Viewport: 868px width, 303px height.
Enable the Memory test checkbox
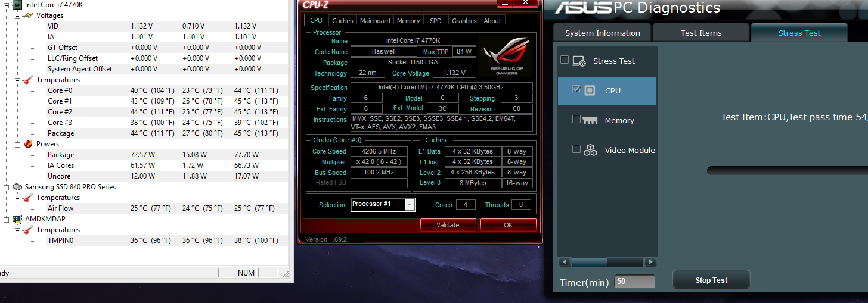(576, 119)
